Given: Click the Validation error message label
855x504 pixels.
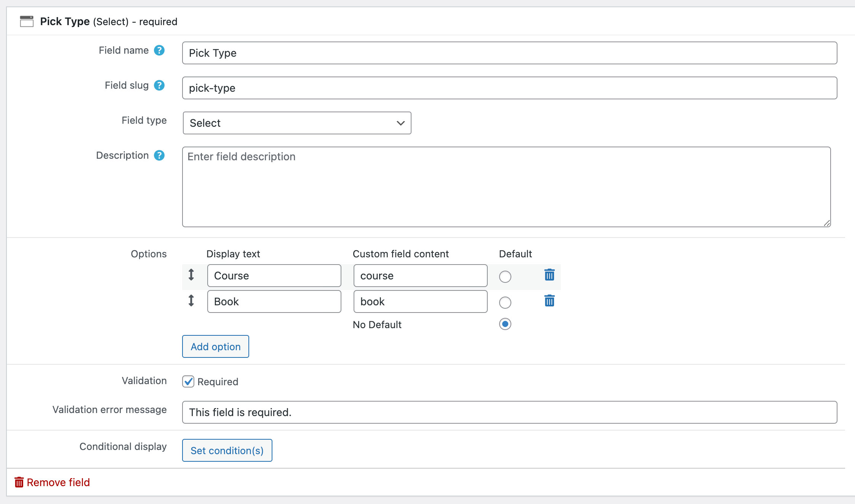Looking at the screenshot, I should 110,410.
